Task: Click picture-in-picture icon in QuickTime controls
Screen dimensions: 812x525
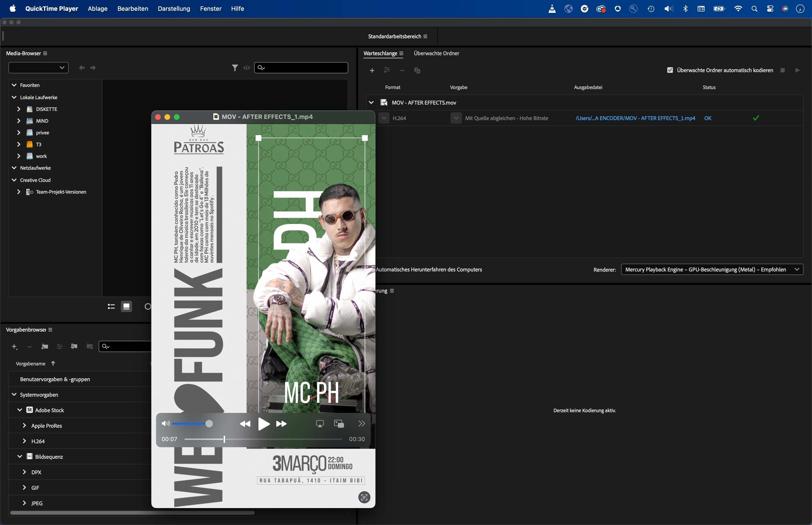Action: [x=339, y=424]
